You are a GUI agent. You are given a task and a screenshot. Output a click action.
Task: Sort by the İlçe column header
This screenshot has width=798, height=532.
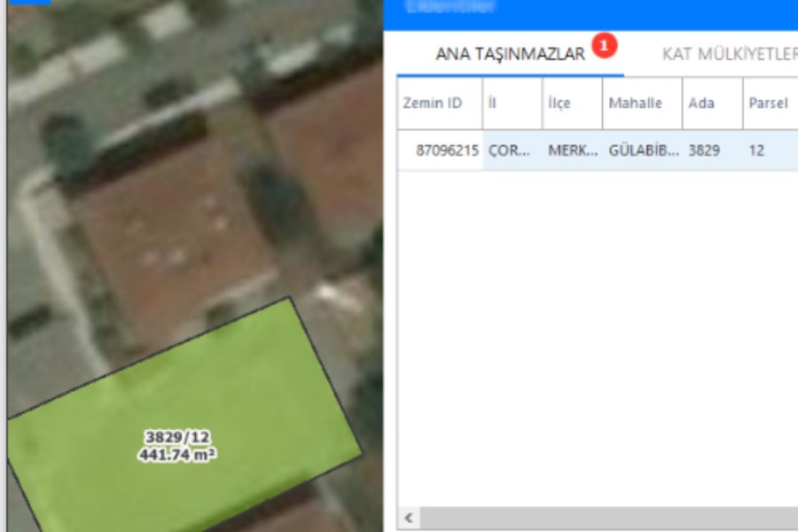(573, 104)
